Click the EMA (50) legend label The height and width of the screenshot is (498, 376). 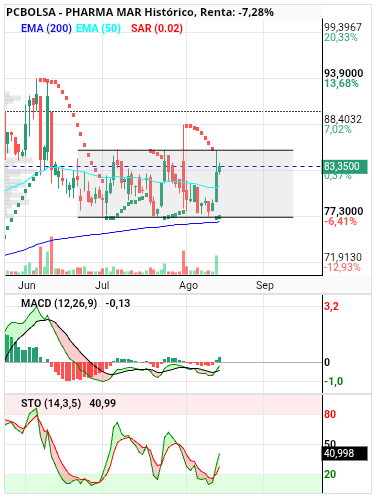[98, 28]
